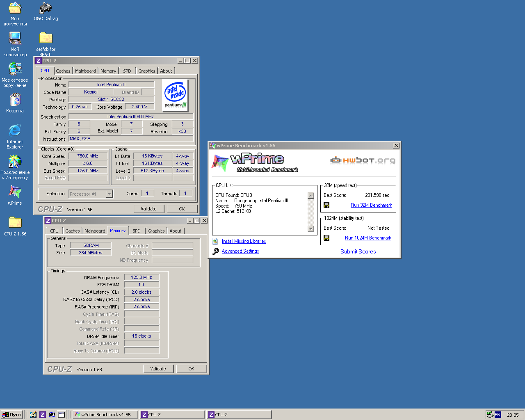Open Graphics tab in CPU-Z processor window
525x420 pixels.
(147, 71)
